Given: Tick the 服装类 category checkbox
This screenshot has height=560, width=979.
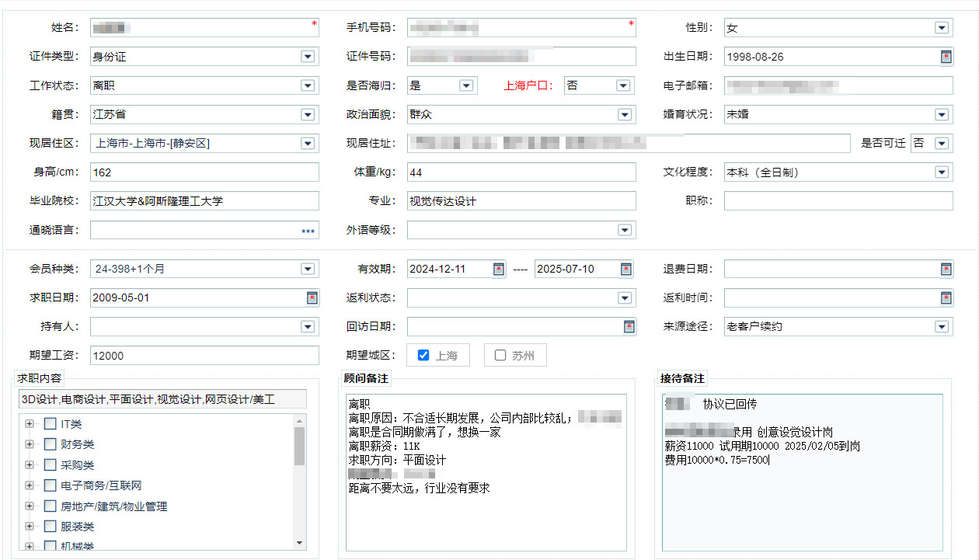Looking at the screenshot, I should [50, 527].
